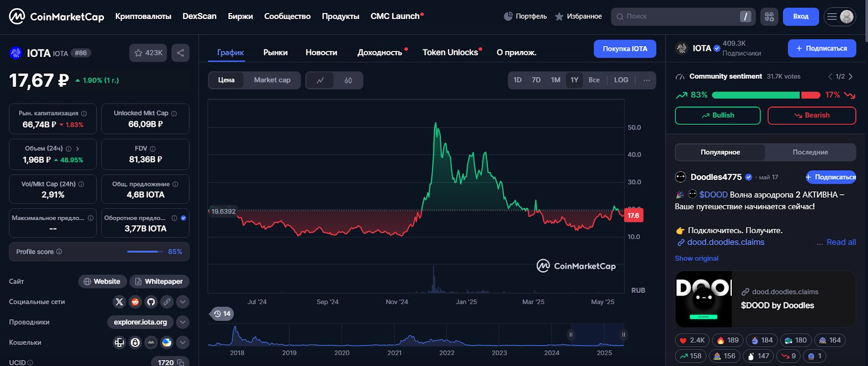Set chart range to 1M

pyautogui.click(x=556, y=80)
